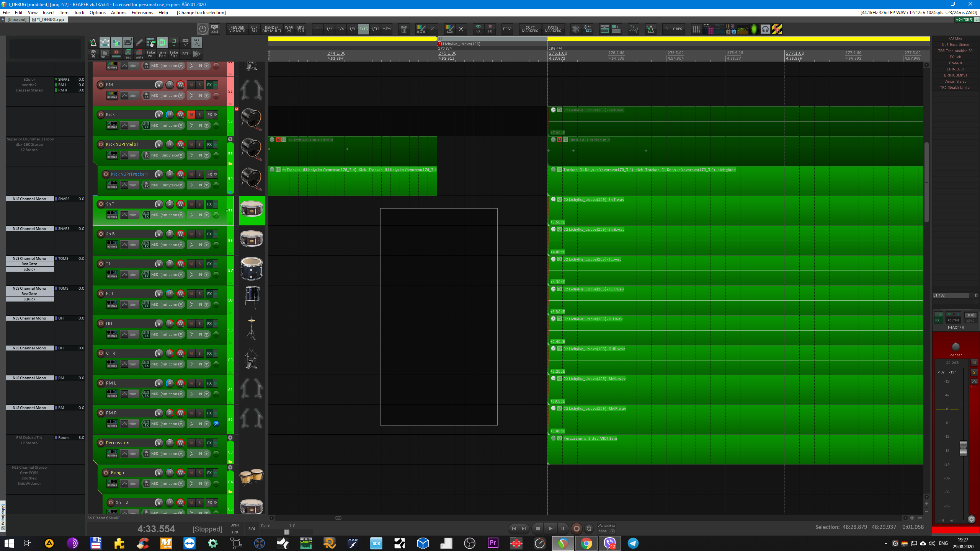The image size is (980, 551).
Task: Click the piano keys toolbar icon
Action: [696, 29]
